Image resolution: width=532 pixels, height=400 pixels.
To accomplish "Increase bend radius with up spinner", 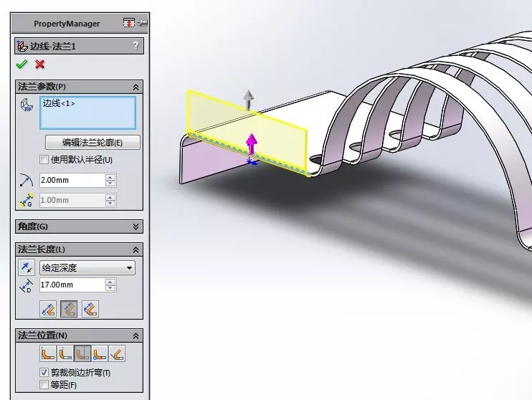I will click(x=110, y=177).
